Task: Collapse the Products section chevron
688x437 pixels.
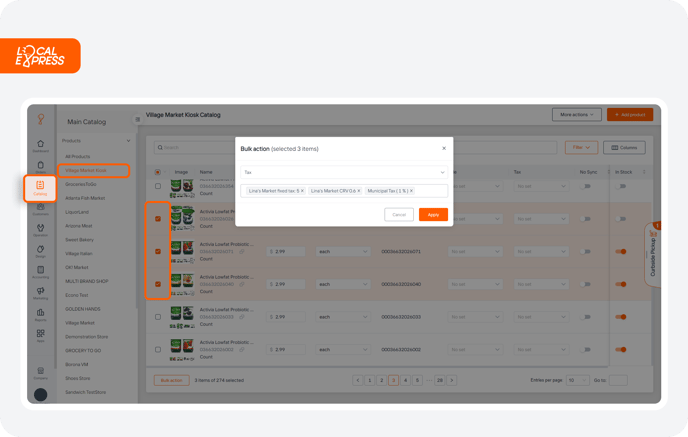Action: (x=129, y=141)
